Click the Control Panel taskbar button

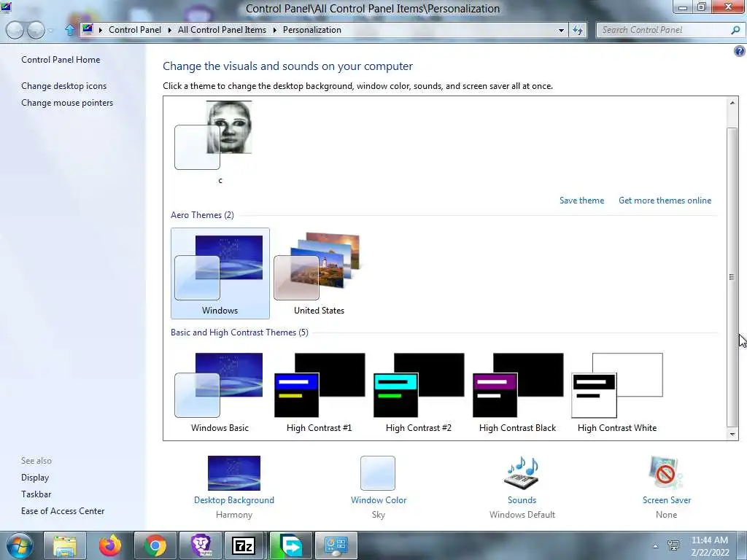click(336, 545)
